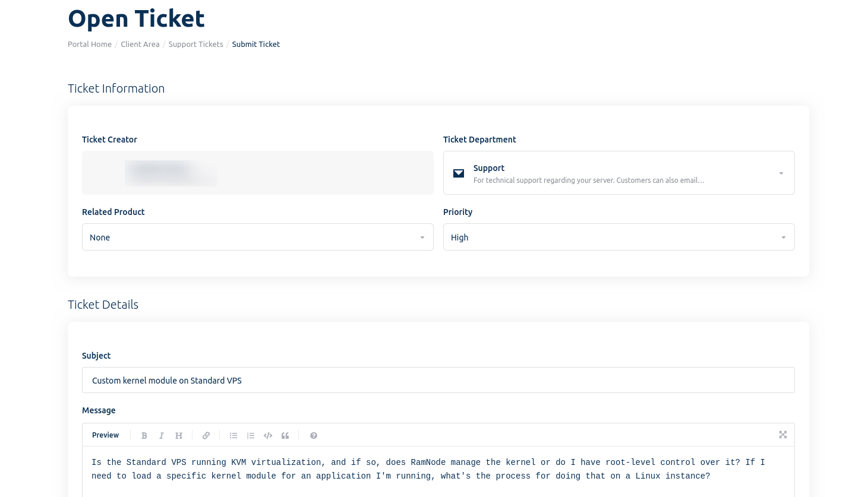
Task: Click the Ticket Details heading
Action: click(103, 305)
